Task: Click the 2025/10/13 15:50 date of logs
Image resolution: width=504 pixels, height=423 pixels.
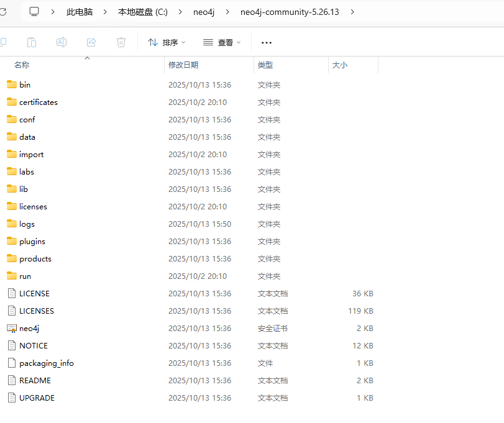Action: click(199, 224)
